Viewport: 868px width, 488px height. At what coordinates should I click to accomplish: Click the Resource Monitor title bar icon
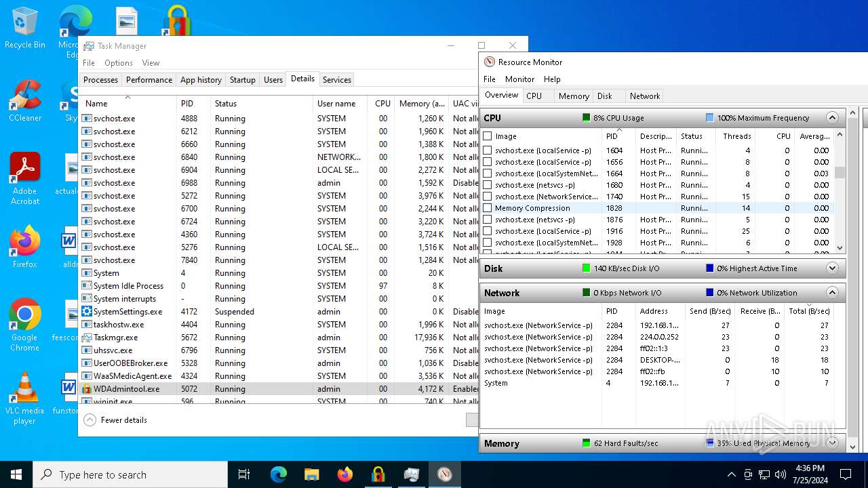(490, 62)
